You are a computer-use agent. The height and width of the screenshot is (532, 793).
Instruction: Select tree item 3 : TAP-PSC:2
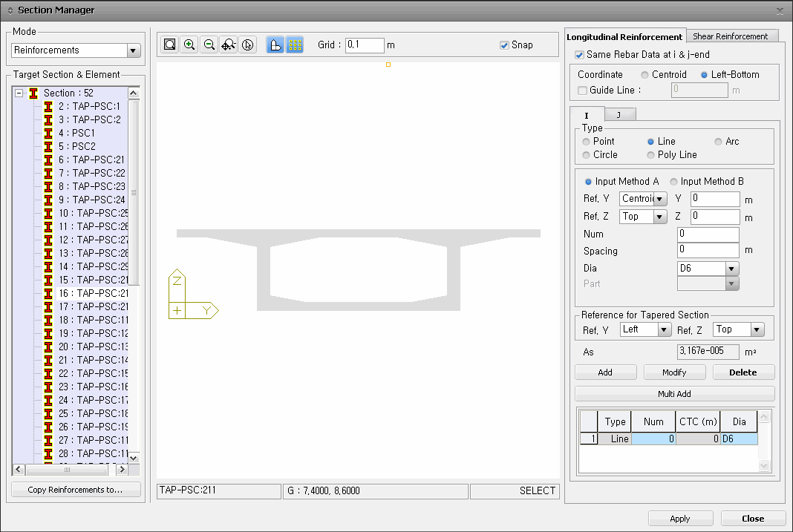(90, 119)
